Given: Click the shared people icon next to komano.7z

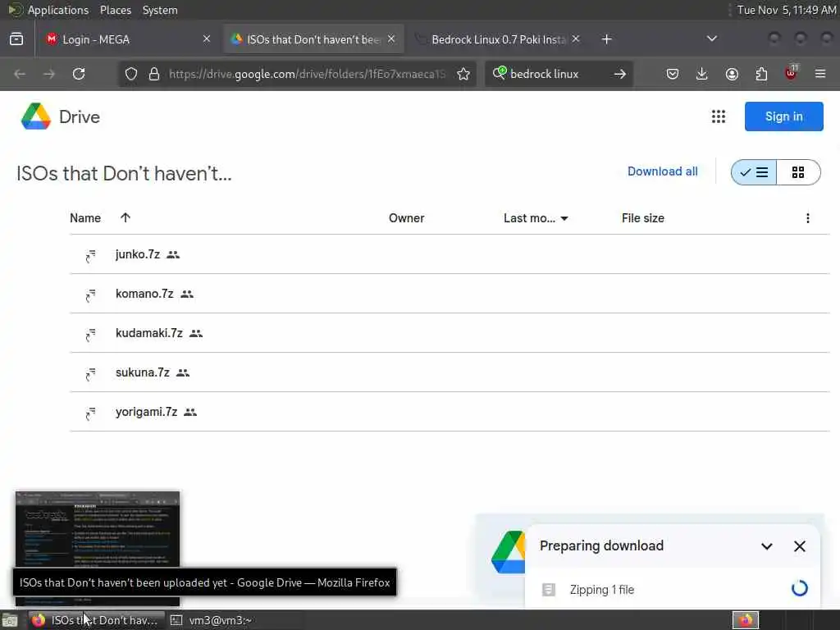Looking at the screenshot, I should click(x=186, y=294).
